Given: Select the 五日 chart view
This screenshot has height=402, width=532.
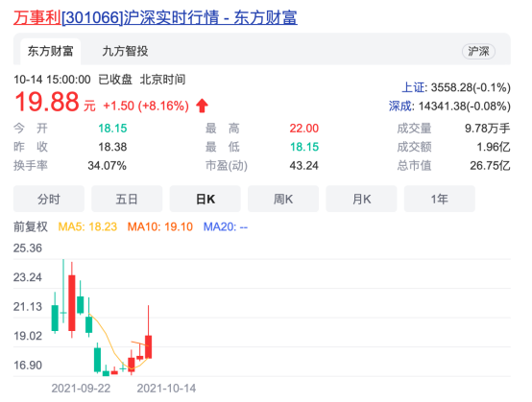Looking at the screenshot, I should [x=127, y=199].
